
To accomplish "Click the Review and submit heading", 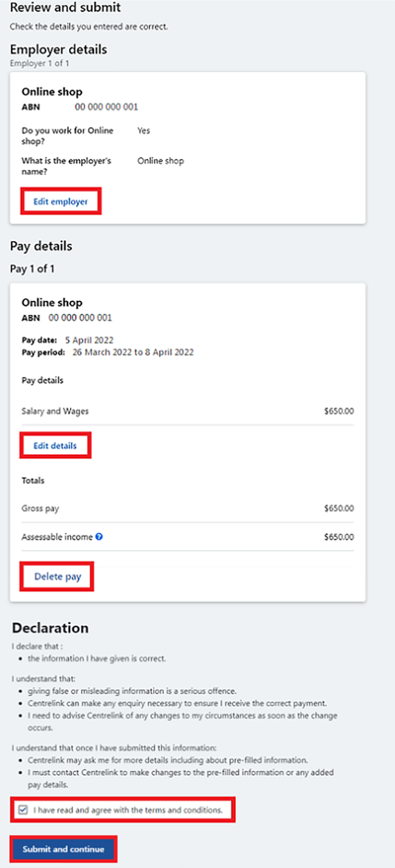I will (x=66, y=8).
